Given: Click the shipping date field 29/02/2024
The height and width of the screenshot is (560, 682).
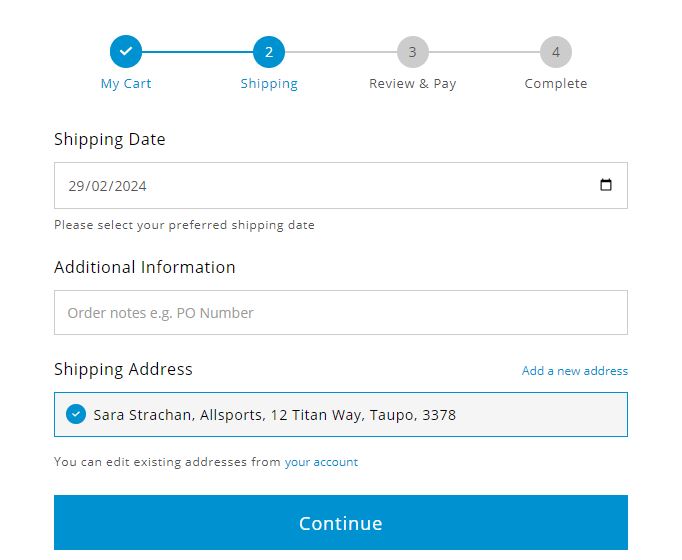Looking at the screenshot, I should (x=341, y=186).
